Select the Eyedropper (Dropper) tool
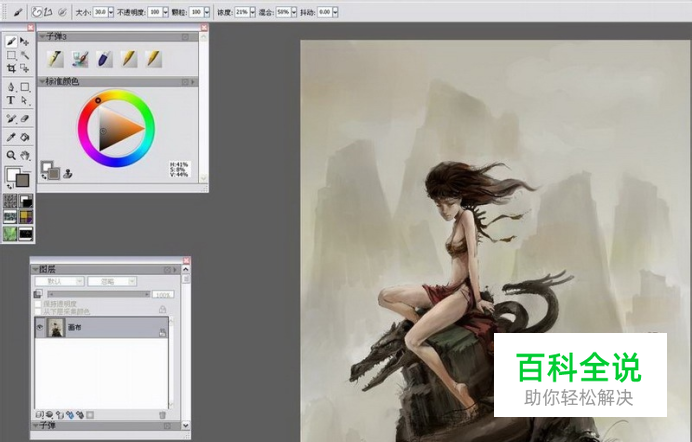 (x=11, y=137)
